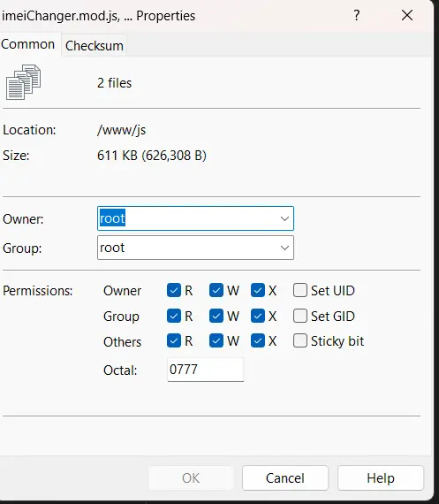This screenshot has height=504, width=439.
Task: Open the Group dropdown arrow
Action: click(284, 248)
